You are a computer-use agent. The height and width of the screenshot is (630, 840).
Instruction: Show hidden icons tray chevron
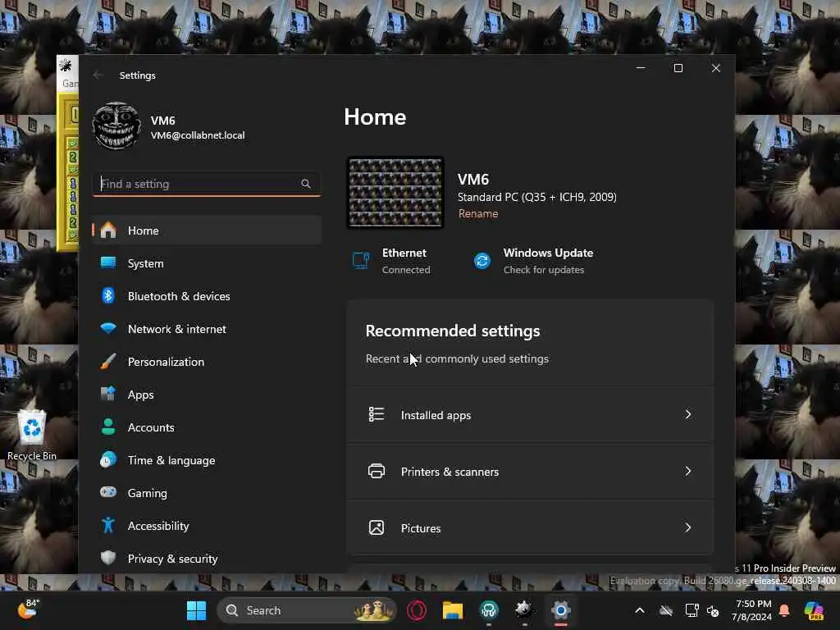(x=640, y=610)
